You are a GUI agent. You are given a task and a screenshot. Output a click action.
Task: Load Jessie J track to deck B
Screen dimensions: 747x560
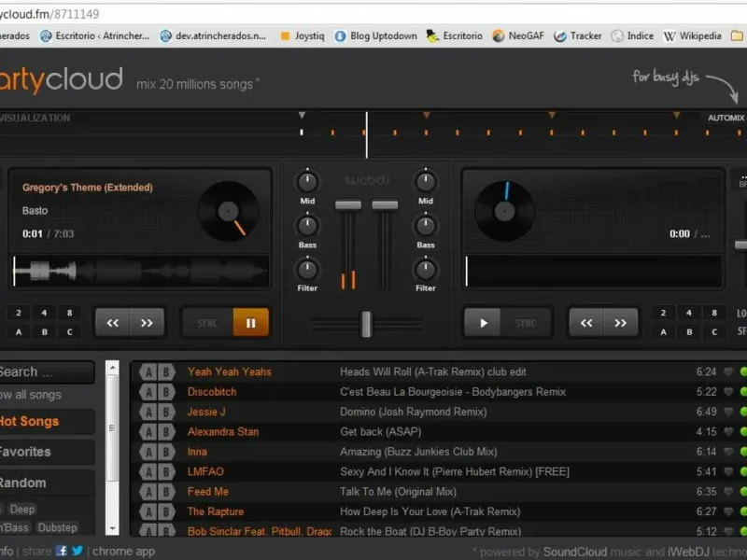(166, 412)
